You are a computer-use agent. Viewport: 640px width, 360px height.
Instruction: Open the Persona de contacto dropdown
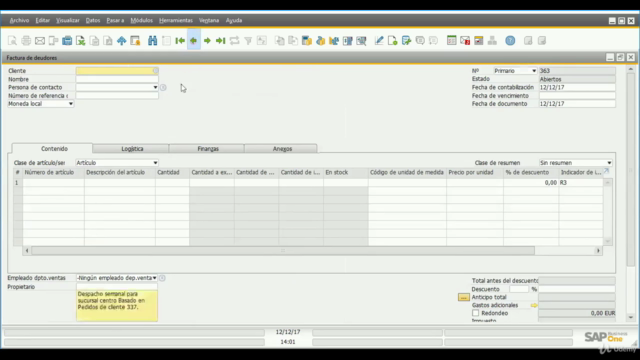(155, 87)
